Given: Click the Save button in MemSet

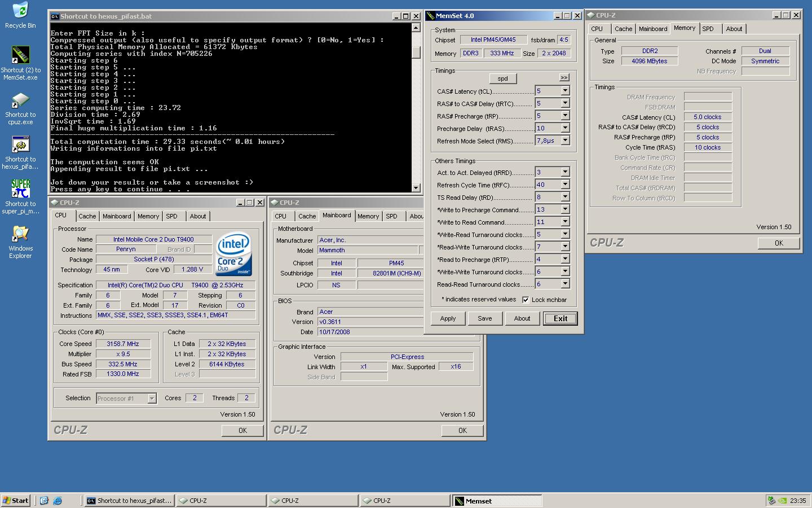Looking at the screenshot, I should click(485, 318).
